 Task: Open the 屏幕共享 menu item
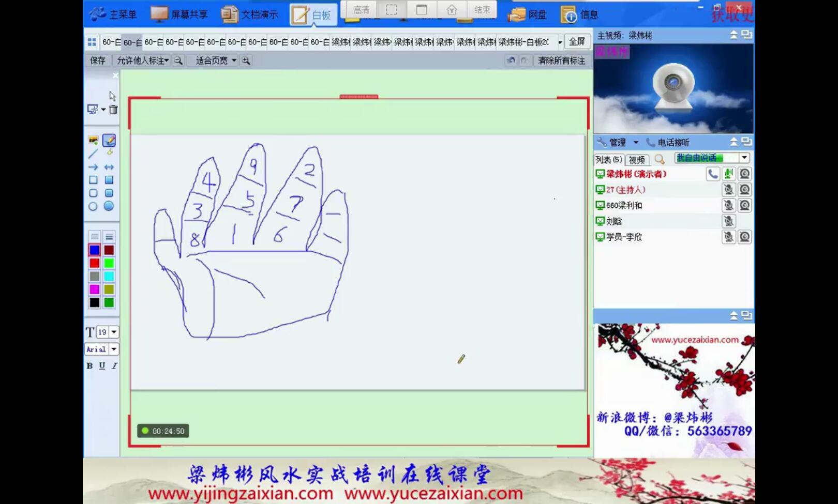179,14
